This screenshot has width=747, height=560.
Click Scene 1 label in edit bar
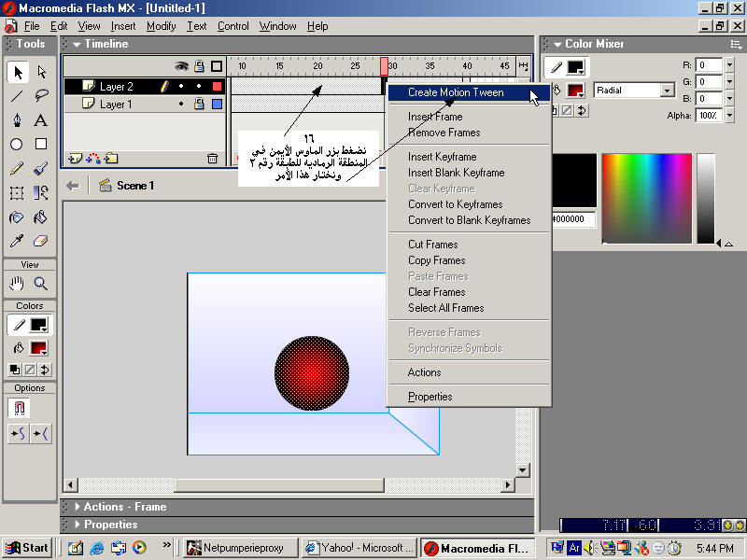[134, 186]
